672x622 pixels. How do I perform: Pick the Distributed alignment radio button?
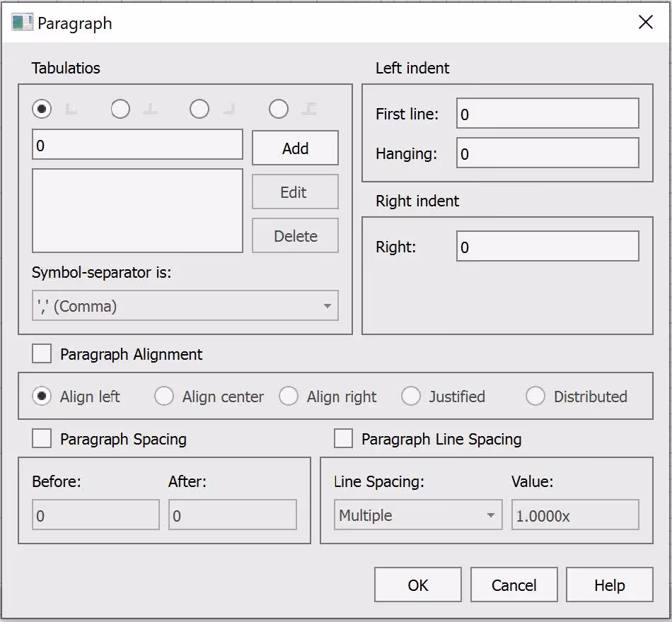(x=535, y=397)
